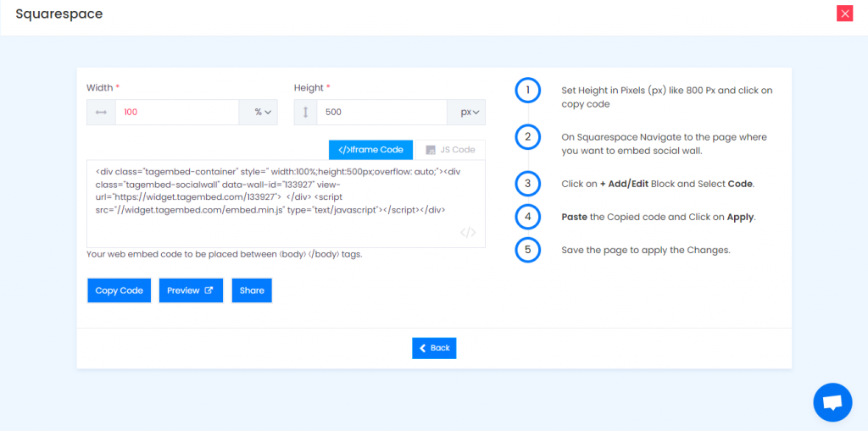Switch to the JS Code tab
This screenshot has height=431, width=868.
tap(450, 149)
